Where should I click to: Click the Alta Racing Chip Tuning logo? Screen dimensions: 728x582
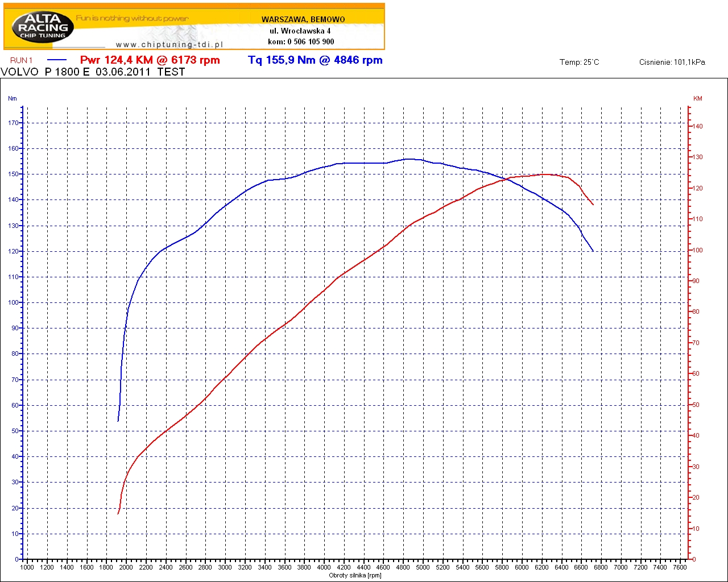click(43, 27)
